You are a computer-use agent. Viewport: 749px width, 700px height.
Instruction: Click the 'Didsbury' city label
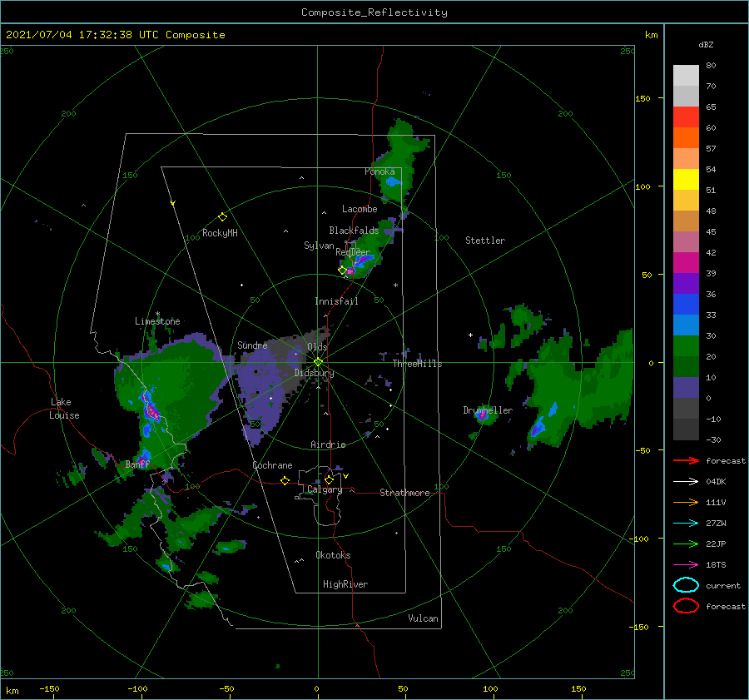(314, 373)
